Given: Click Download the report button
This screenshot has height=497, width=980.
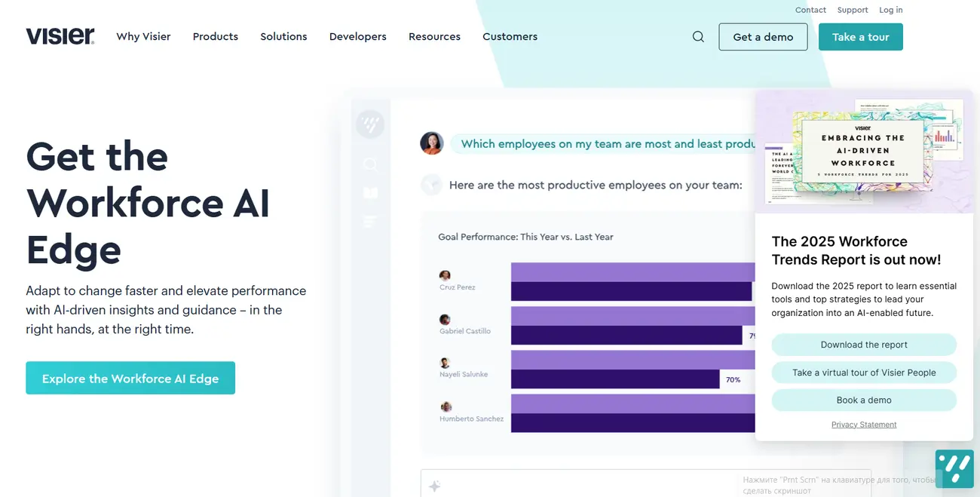Looking at the screenshot, I should (864, 345).
